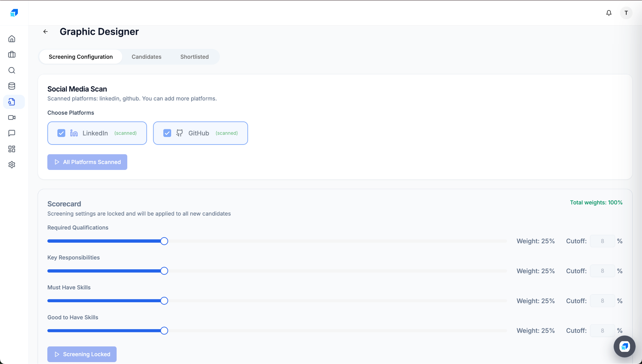Click the Screening Locked button
The height and width of the screenshot is (364, 642).
(x=82, y=354)
